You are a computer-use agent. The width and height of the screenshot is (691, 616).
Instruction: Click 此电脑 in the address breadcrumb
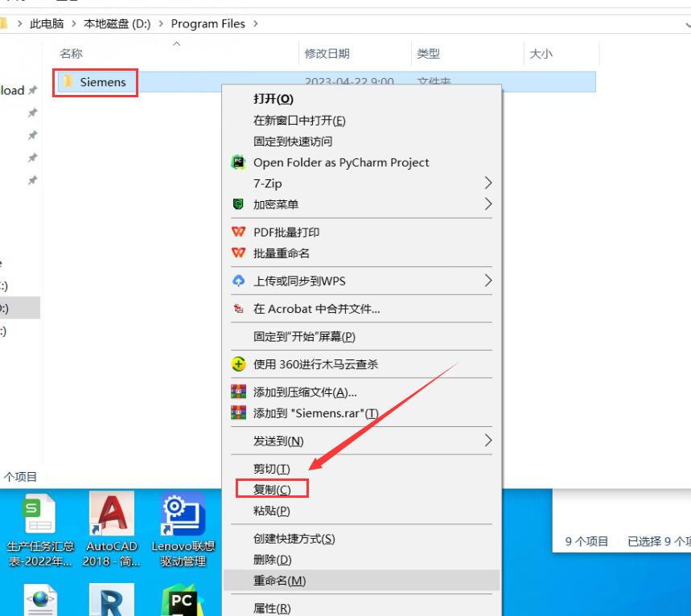point(47,24)
